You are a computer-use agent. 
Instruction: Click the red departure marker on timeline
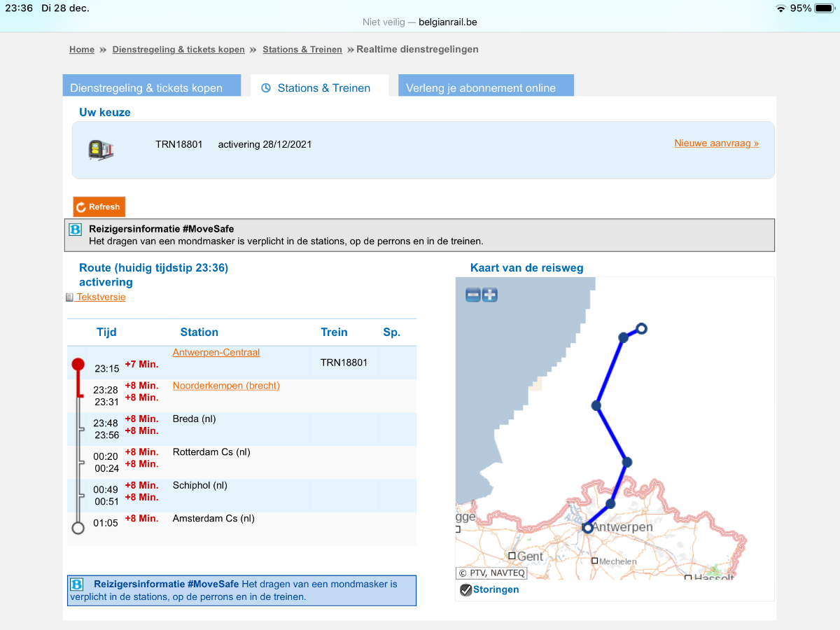[78, 365]
